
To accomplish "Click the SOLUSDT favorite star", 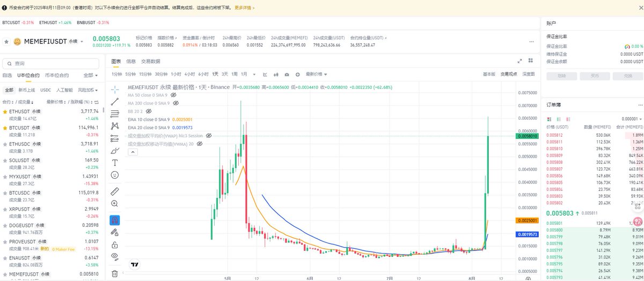I will click(5, 160).
